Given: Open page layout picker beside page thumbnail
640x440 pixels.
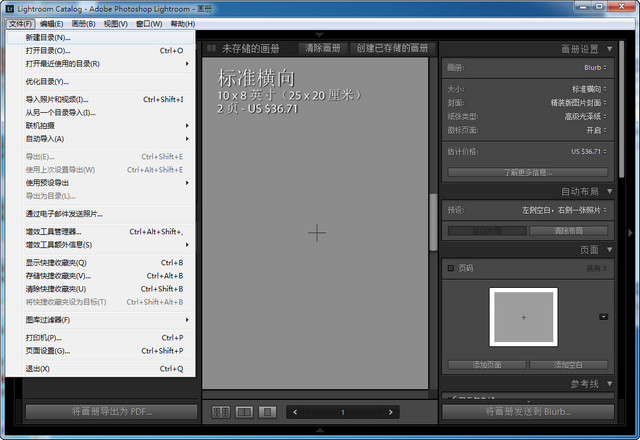Looking at the screenshot, I should pos(603,317).
